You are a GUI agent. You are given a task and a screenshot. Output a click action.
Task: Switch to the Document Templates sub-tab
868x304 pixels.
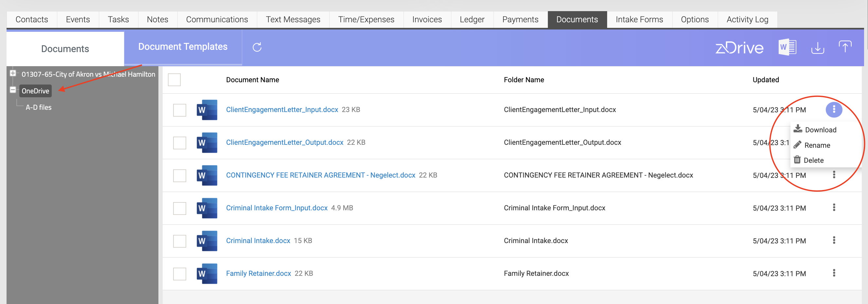point(183,47)
